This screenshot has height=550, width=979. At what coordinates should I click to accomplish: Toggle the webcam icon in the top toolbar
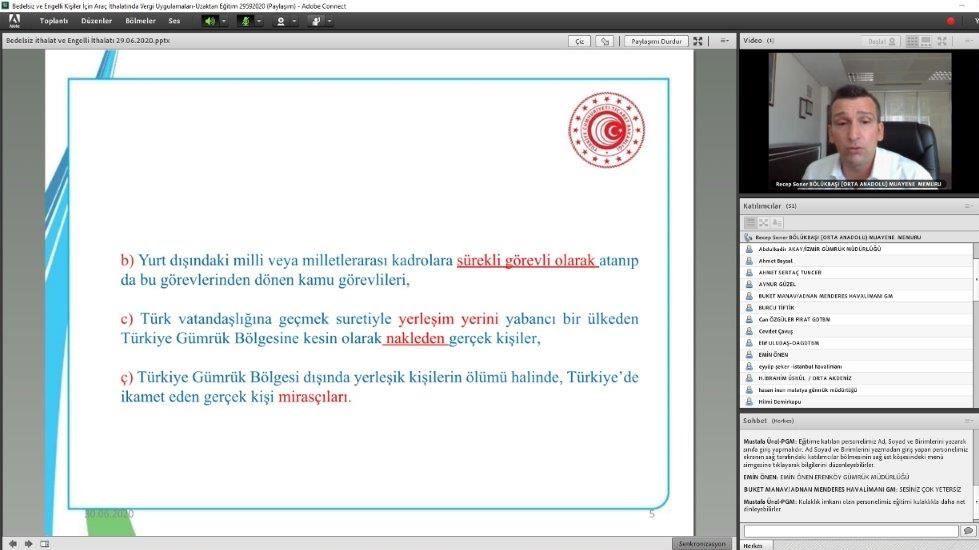click(281, 20)
